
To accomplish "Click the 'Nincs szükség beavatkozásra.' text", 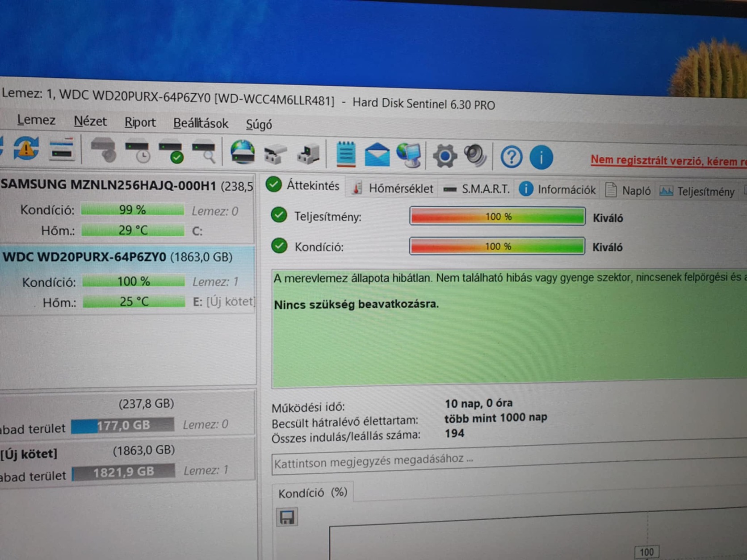I will tap(356, 304).
